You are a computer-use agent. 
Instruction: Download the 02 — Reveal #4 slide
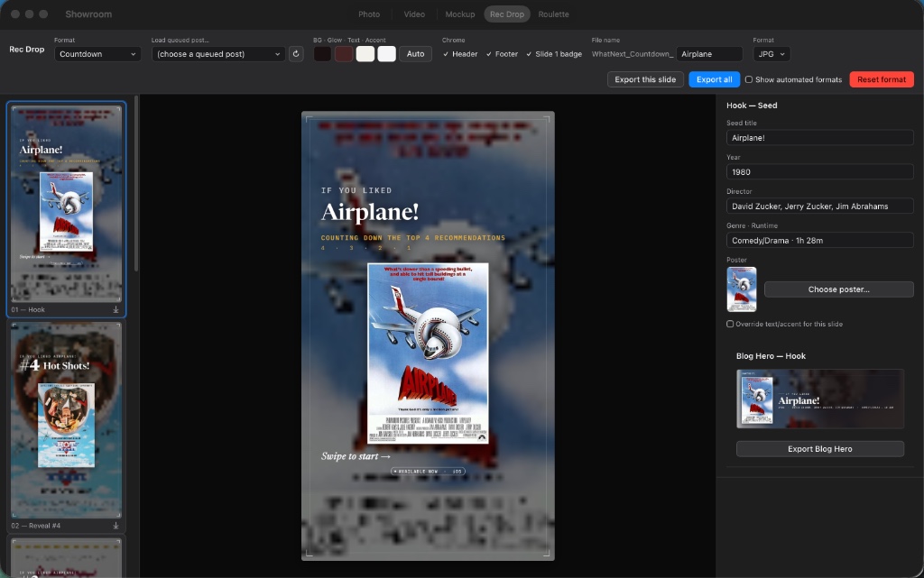point(116,526)
